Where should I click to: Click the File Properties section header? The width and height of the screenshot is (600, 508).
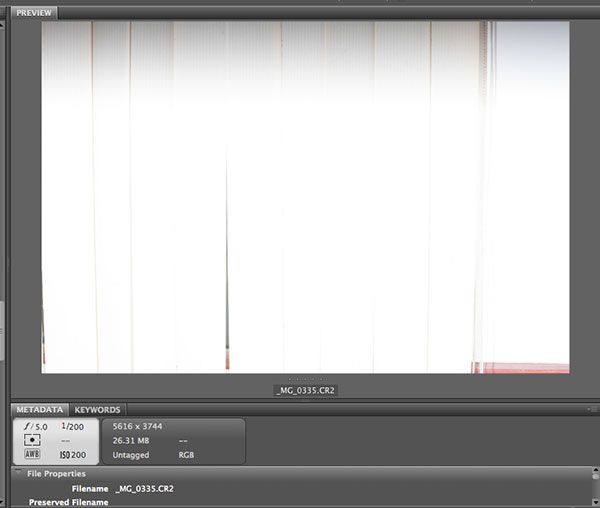56,473
